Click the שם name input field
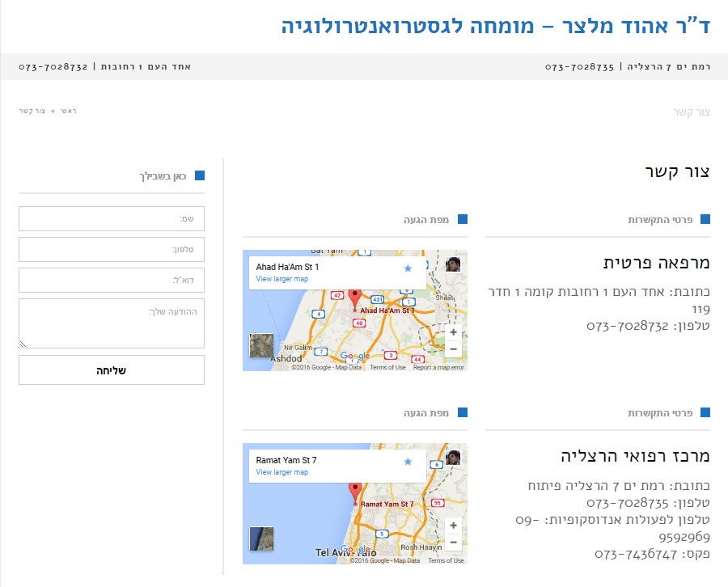This screenshot has width=728, height=587. 112,218
